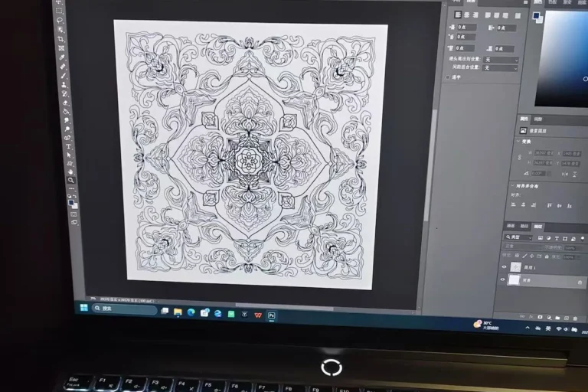Click the align left edges button
Viewport: 588px width, 392px height.
(x=514, y=204)
